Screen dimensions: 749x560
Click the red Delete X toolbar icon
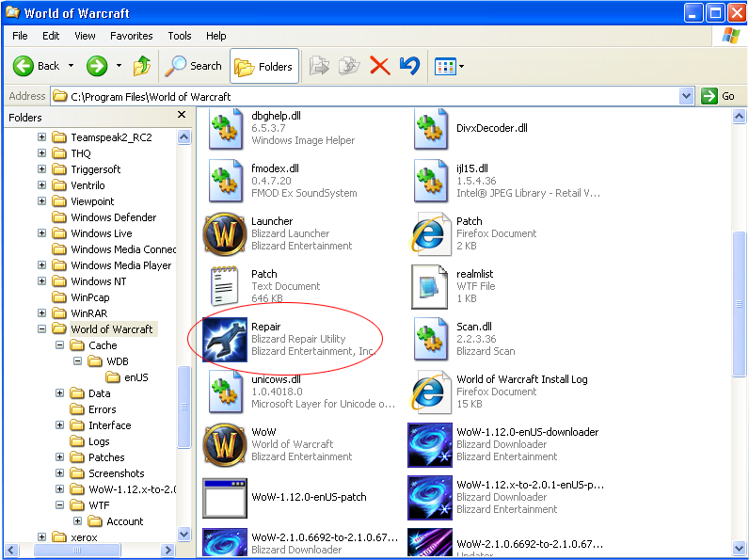(x=380, y=66)
